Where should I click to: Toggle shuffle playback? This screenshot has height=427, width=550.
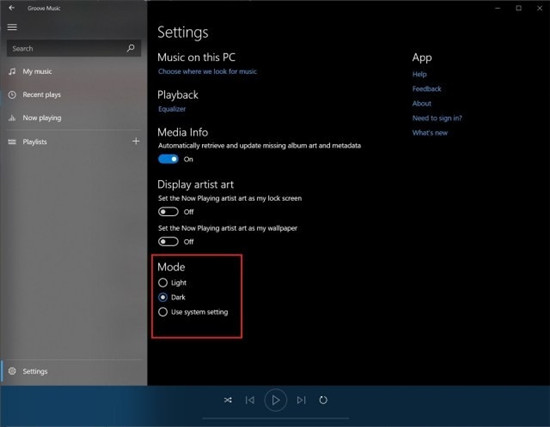click(x=228, y=400)
